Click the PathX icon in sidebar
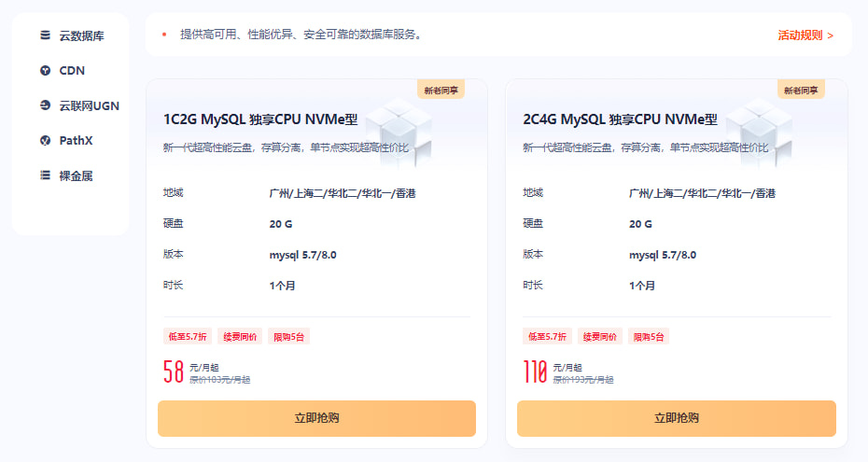Screen dimensions: 868x462 tap(45, 141)
